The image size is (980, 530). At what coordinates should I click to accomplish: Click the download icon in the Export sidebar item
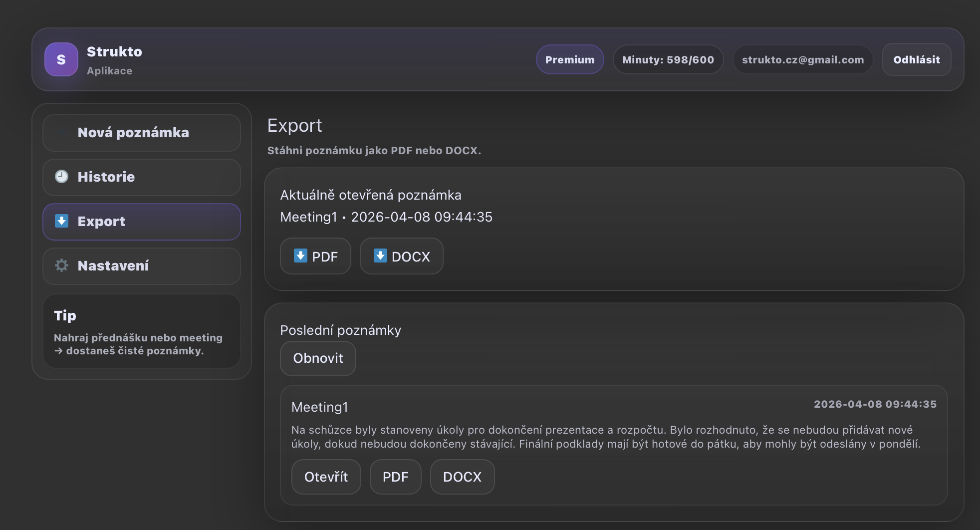pos(61,221)
